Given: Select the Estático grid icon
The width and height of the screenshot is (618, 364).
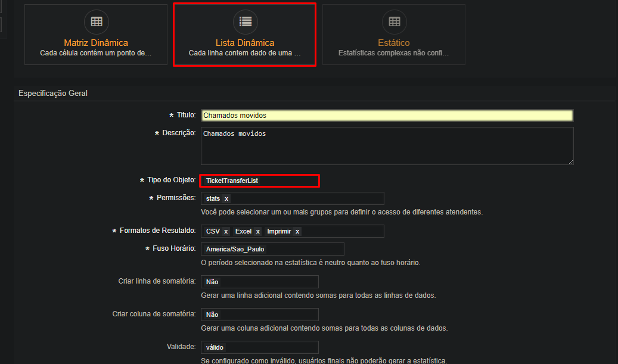Looking at the screenshot, I should 394,21.
